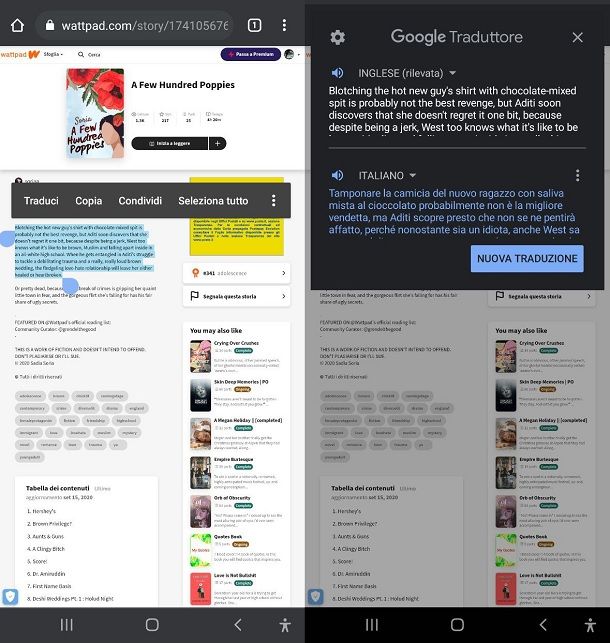Open chapter 3. Aunts & Guns, left screen
This screenshot has height=643, width=610.
45,536
